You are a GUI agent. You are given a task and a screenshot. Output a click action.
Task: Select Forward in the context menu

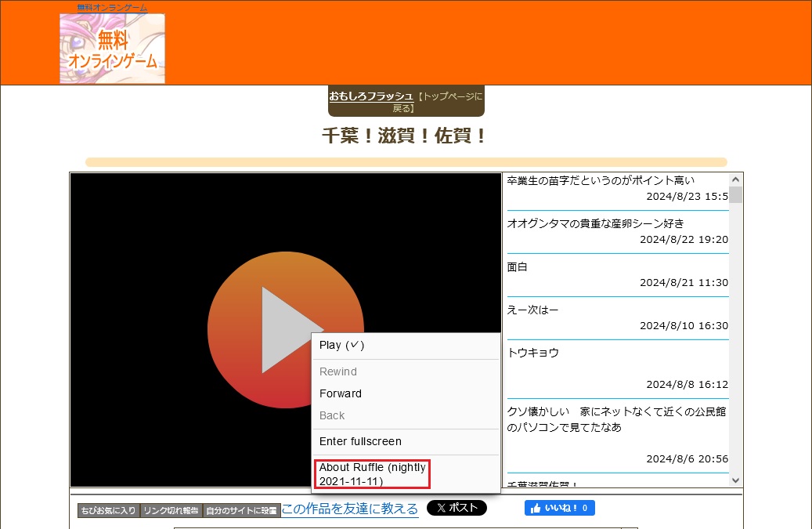341,393
